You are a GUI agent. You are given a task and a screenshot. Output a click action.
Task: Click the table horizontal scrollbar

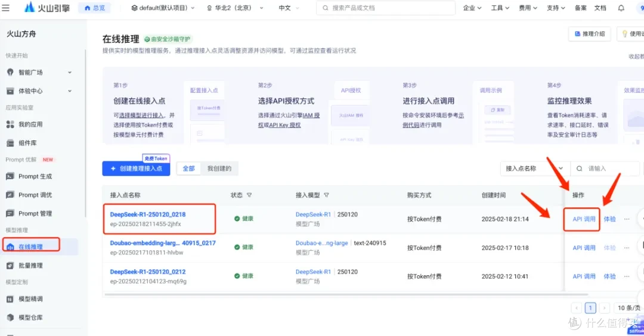[346, 294]
